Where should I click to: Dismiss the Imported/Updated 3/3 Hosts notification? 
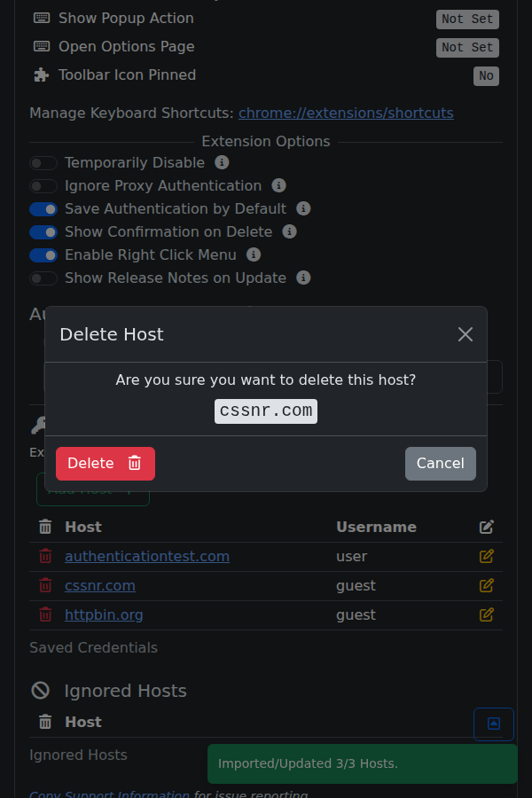[362, 763]
